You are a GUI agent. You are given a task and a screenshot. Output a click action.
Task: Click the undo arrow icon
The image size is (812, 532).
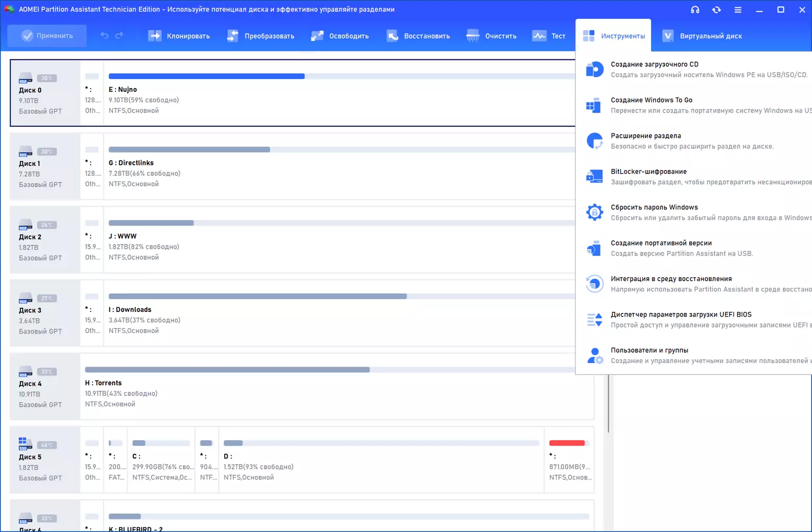pyautogui.click(x=104, y=35)
